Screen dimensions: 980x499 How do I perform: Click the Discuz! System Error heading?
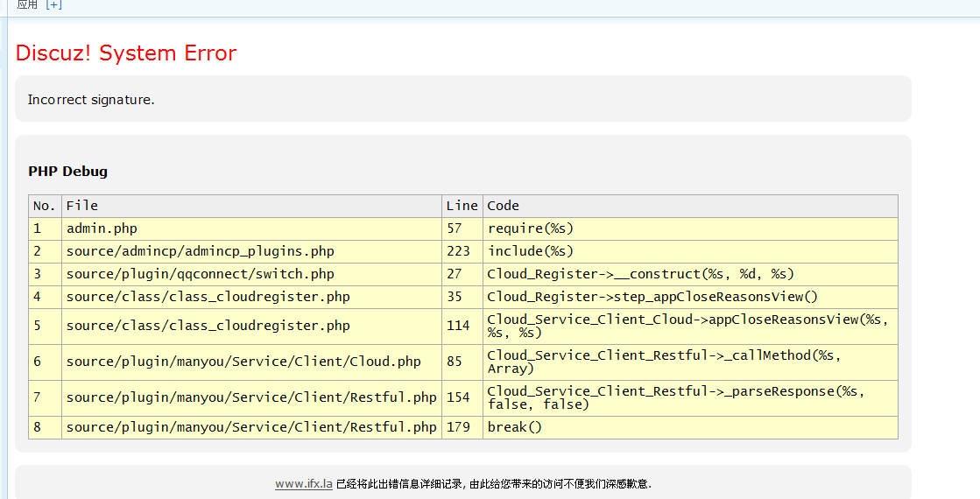(x=126, y=53)
